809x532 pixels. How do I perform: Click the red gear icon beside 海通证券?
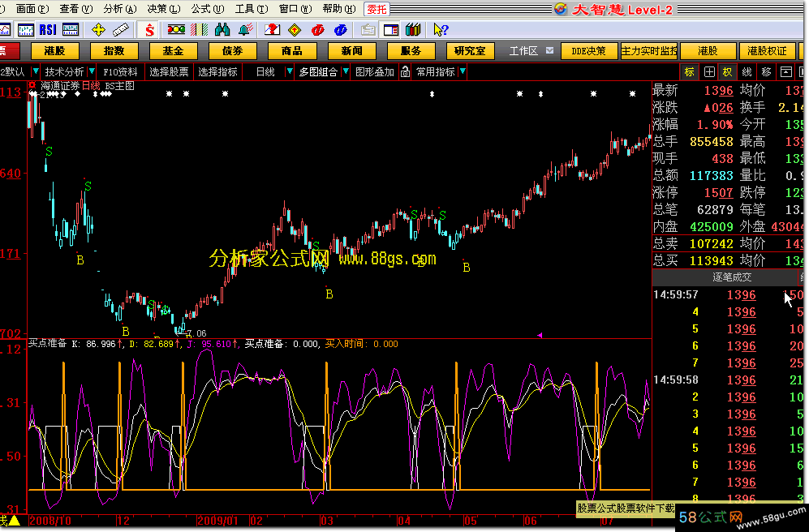click(x=32, y=85)
